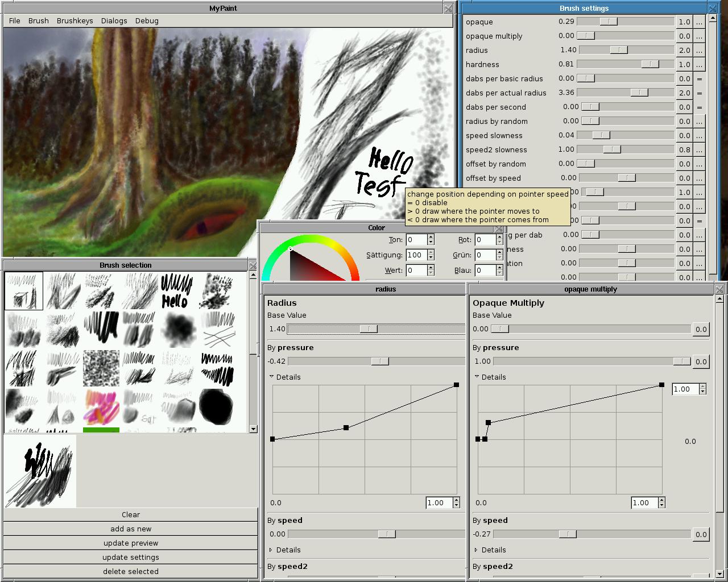The width and height of the screenshot is (728, 582).
Task: Open the Brushkeys menu
Action: [x=75, y=20]
